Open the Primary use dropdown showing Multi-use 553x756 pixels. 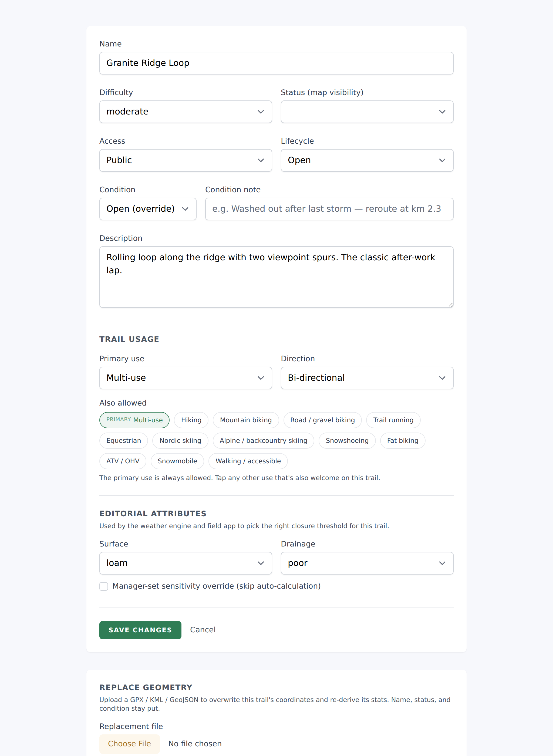pos(186,377)
